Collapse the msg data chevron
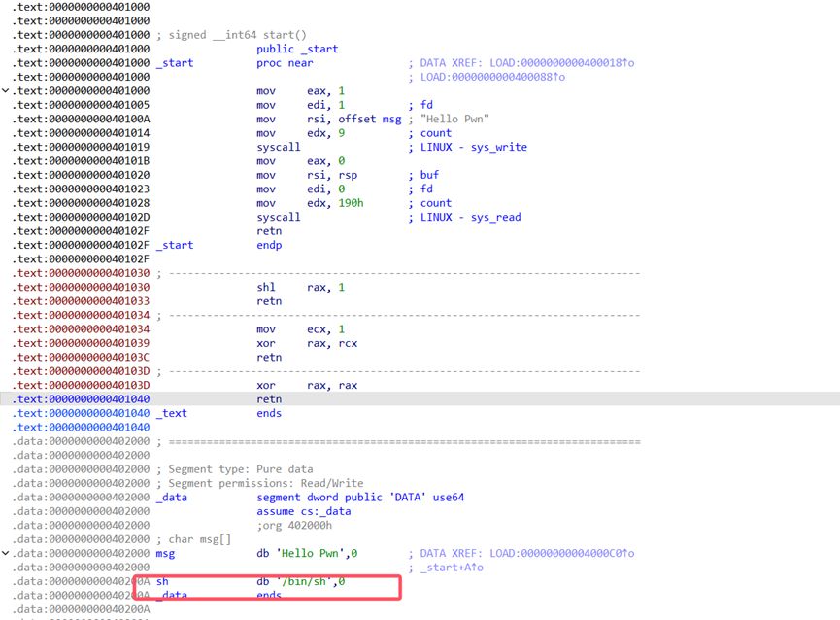Viewport: 840px width, 620px height. click(7, 554)
